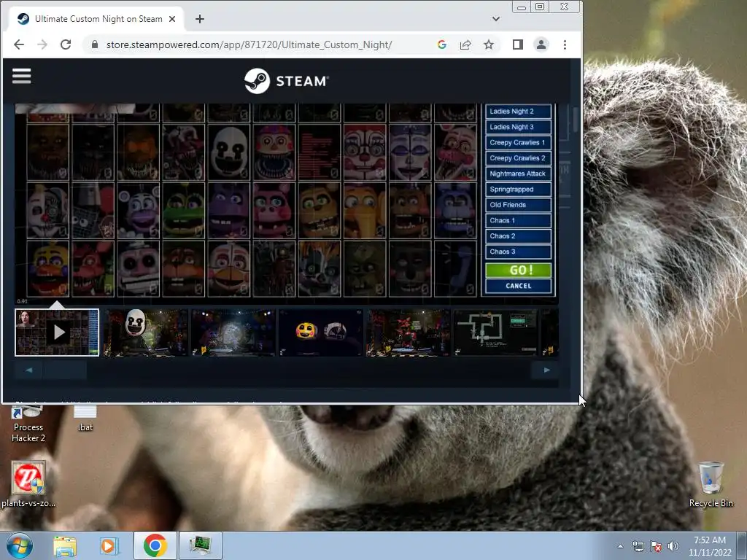Click the page vertical scrollbar

[x=576, y=119]
